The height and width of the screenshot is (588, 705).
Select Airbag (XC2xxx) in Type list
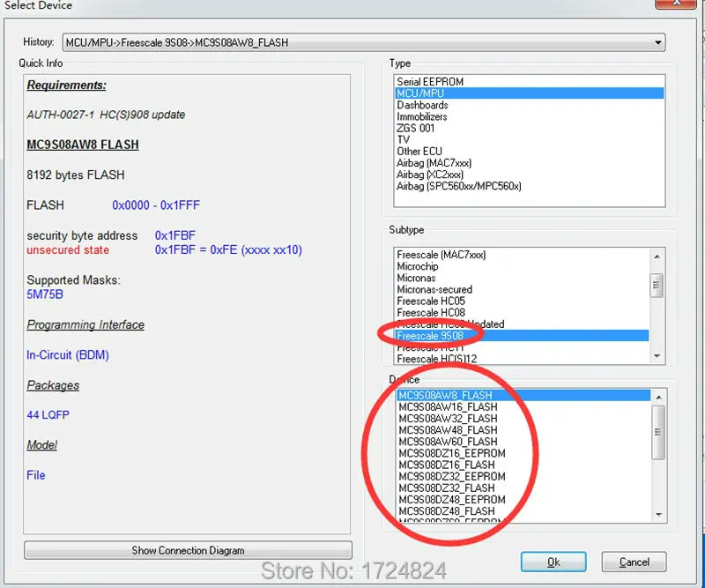(530, 175)
